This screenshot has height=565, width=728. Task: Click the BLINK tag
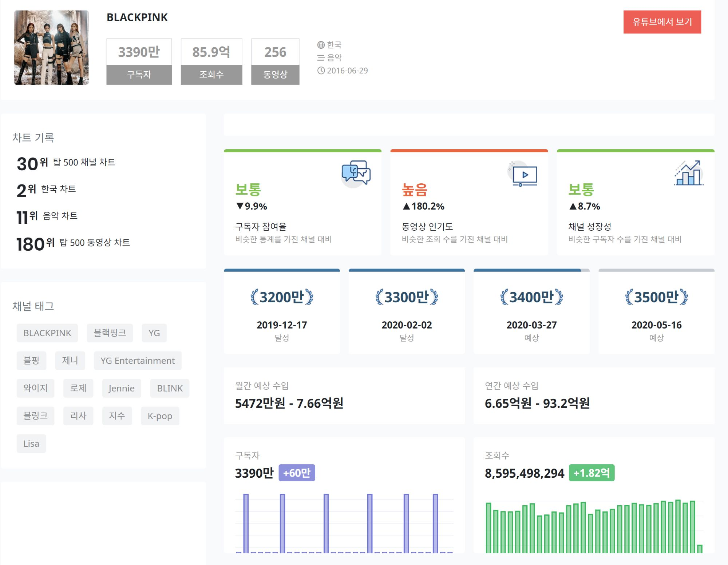(x=170, y=388)
